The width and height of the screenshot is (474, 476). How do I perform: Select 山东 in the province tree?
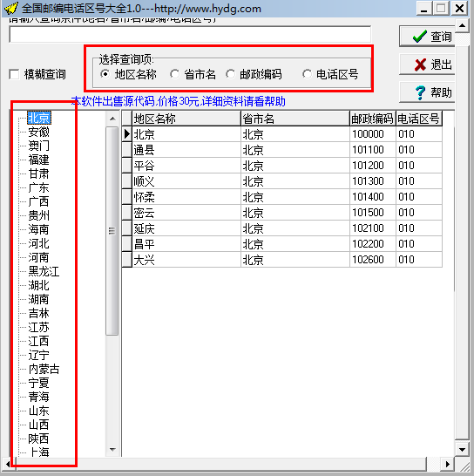[x=38, y=411]
